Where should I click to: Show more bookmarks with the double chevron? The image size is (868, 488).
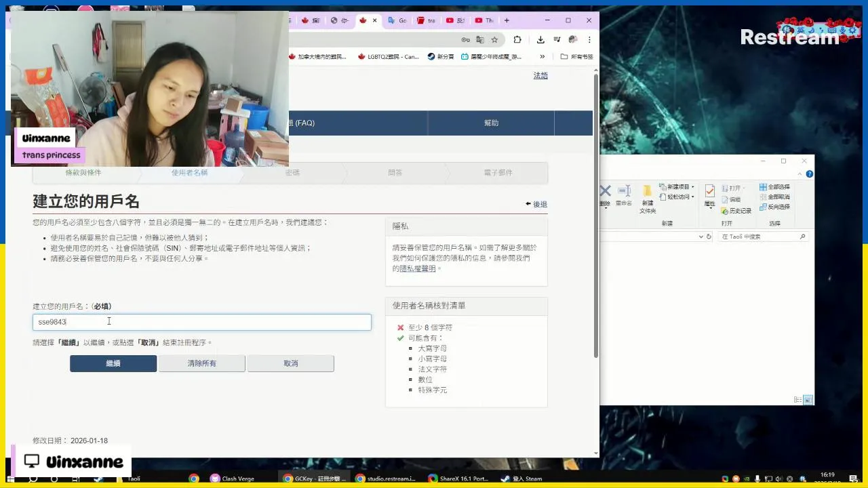[x=544, y=57]
